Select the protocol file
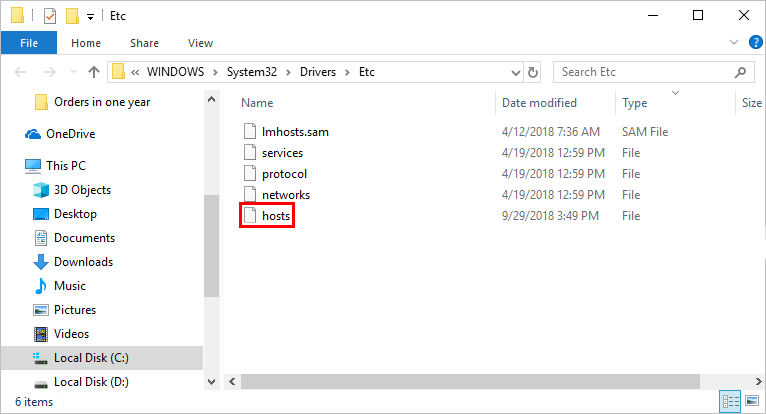 tap(284, 174)
